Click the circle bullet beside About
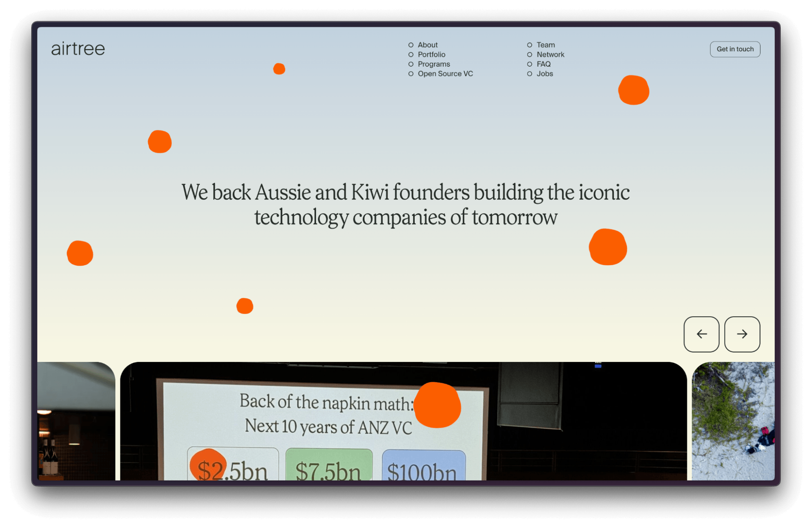Screen dimensions: 812x528 pos(411,45)
